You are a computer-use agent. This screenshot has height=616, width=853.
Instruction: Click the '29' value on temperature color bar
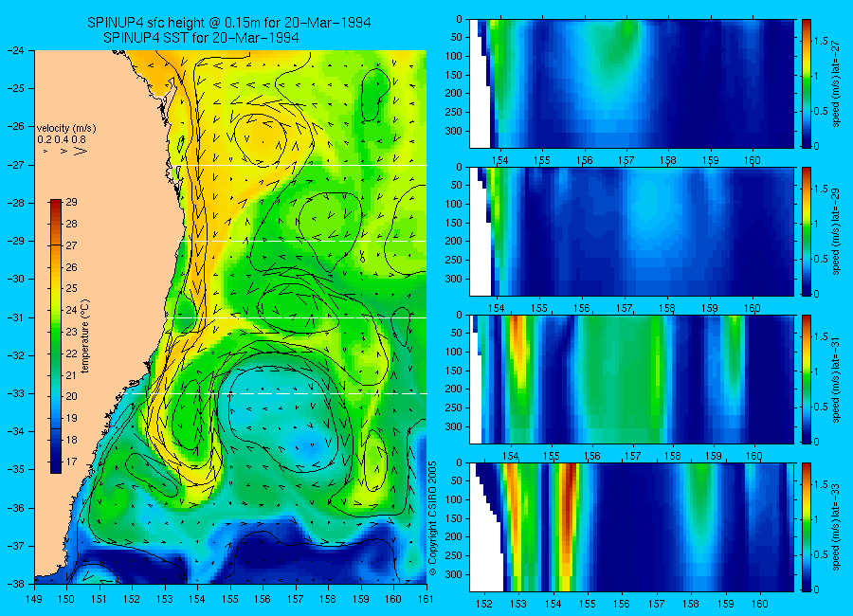[x=72, y=202]
